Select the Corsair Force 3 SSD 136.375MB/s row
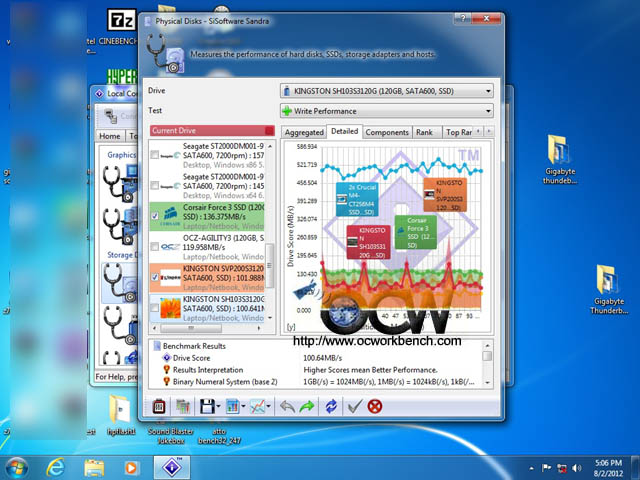640x480 pixels. point(207,216)
